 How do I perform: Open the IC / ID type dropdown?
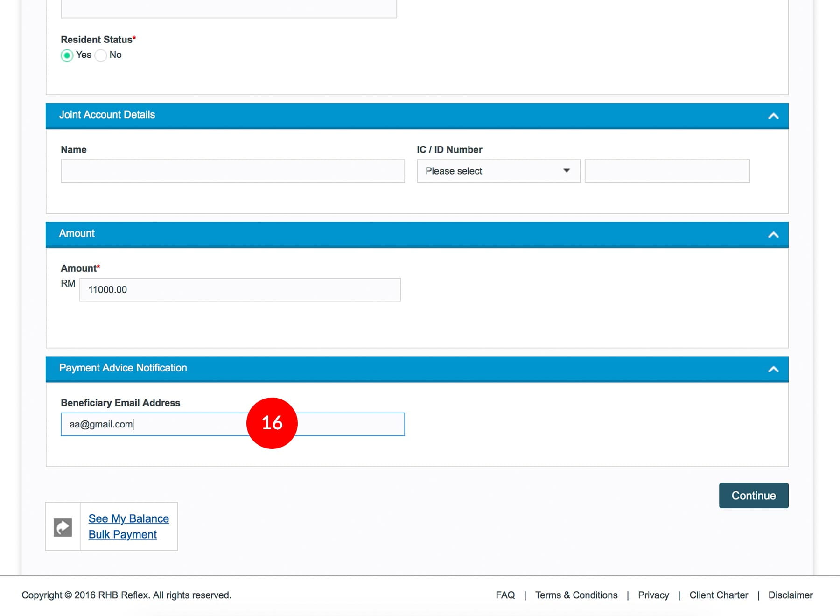(498, 171)
